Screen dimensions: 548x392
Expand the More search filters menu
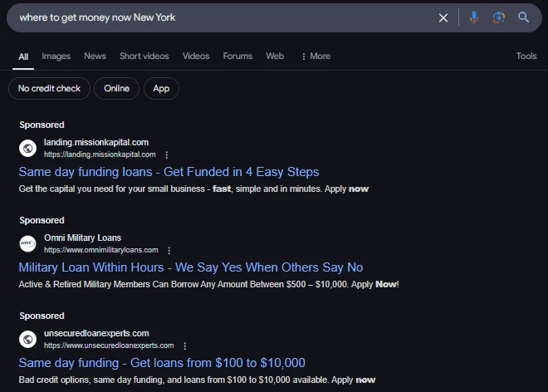[316, 56]
